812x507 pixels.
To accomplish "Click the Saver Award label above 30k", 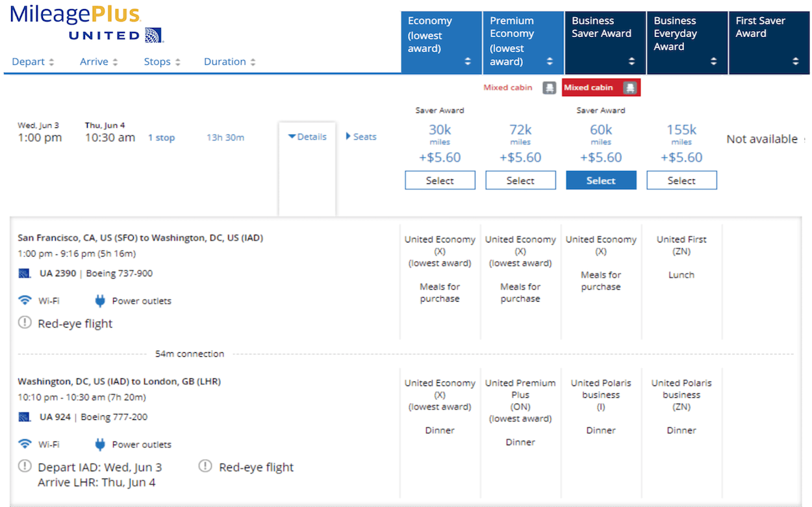I will 440,110.
